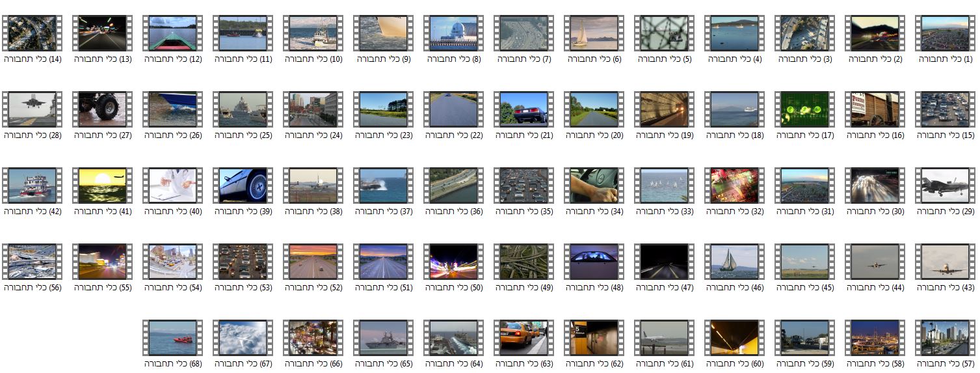
Task: Select video thumbnail כלי תחבורה (68)
Action: (x=172, y=338)
